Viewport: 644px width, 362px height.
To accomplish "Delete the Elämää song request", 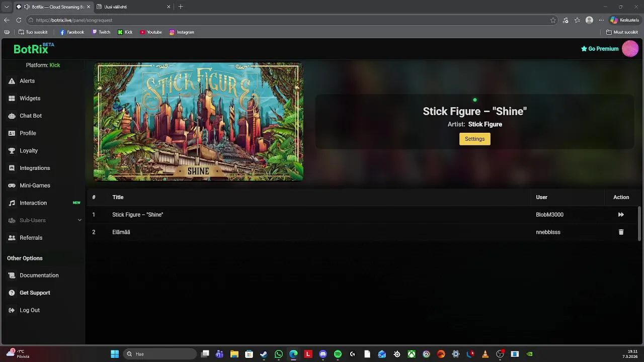I will click(x=621, y=232).
